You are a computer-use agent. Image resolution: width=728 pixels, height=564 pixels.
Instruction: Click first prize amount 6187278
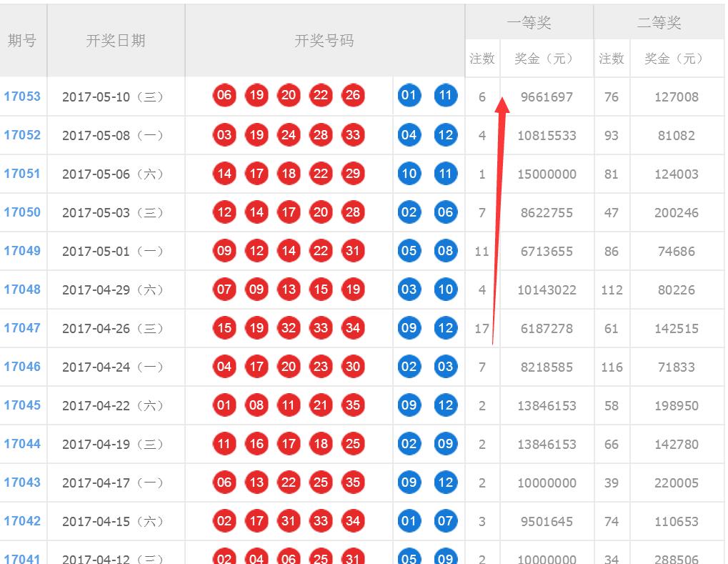pyautogui.click(x=547, y=328)
